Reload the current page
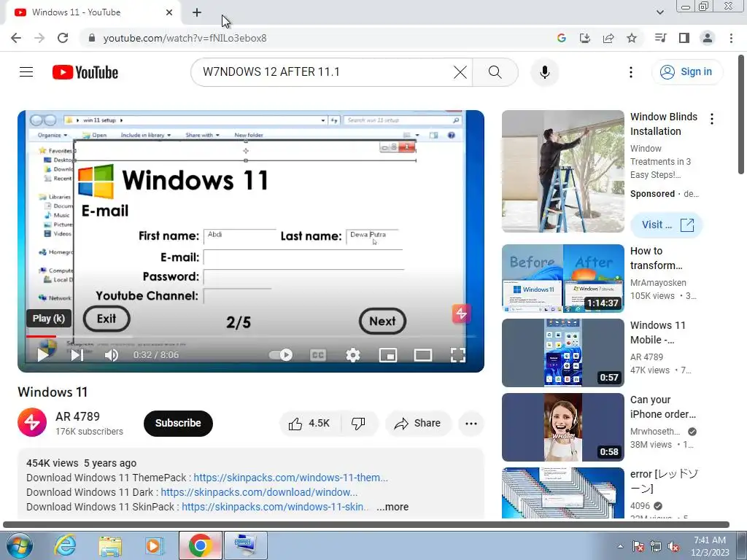This screenshot has height=560, width=747. click(x=63, y=38)
